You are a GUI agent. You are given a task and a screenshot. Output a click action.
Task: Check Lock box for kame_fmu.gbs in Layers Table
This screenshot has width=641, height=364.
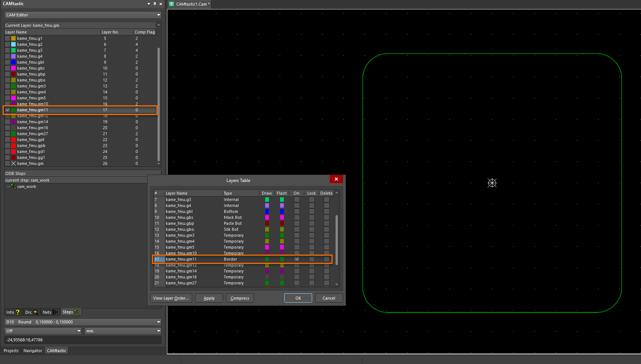(312, 217)
